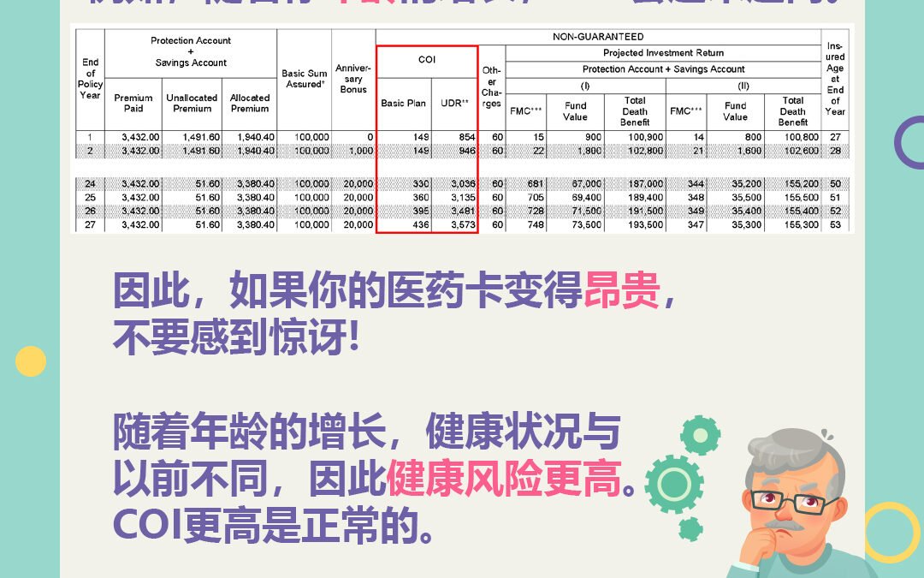Click the solid yellow circle on left

pos(31,361)
